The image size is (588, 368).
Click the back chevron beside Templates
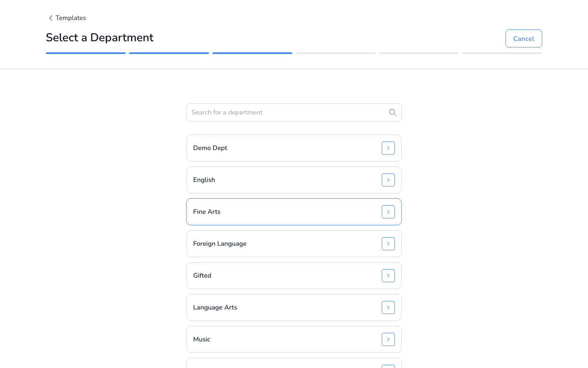coord(51,18)
